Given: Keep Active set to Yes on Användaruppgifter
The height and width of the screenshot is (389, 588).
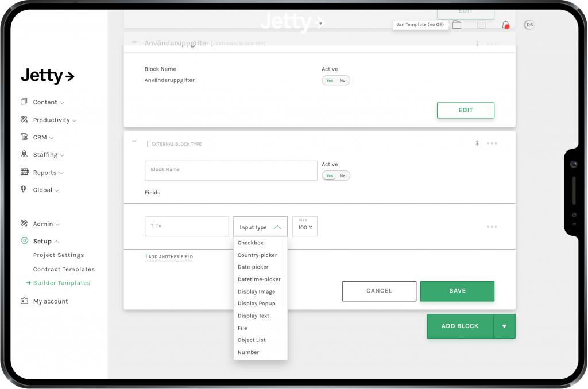Looking at the screenshot, I should click(330, 80).
